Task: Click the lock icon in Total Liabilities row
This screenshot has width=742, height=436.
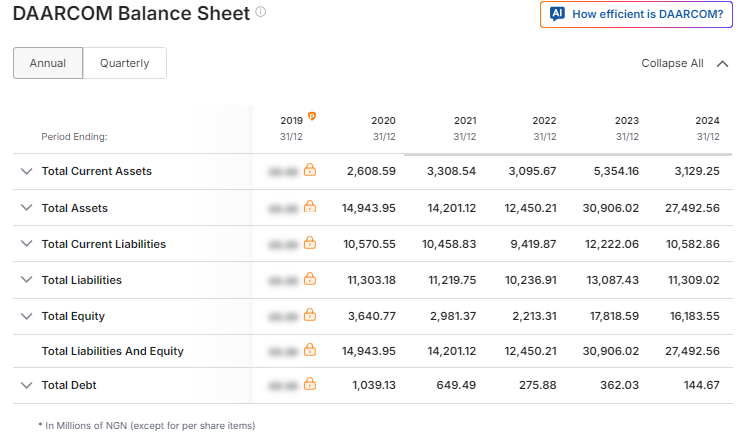Action: [x=310, y=278]
